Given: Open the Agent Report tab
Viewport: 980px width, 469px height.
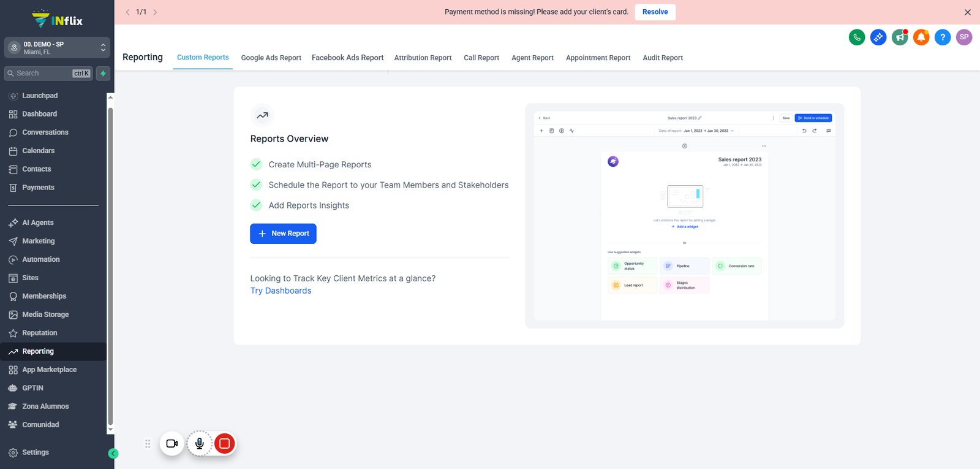Looking at the screenshot, I should tap(532, 58).
